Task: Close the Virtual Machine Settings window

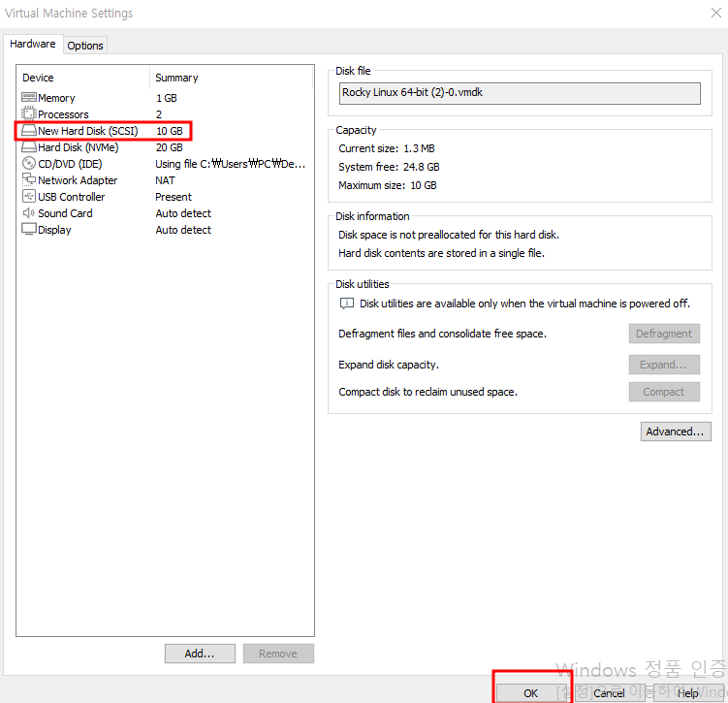Action: coord(716,13)
